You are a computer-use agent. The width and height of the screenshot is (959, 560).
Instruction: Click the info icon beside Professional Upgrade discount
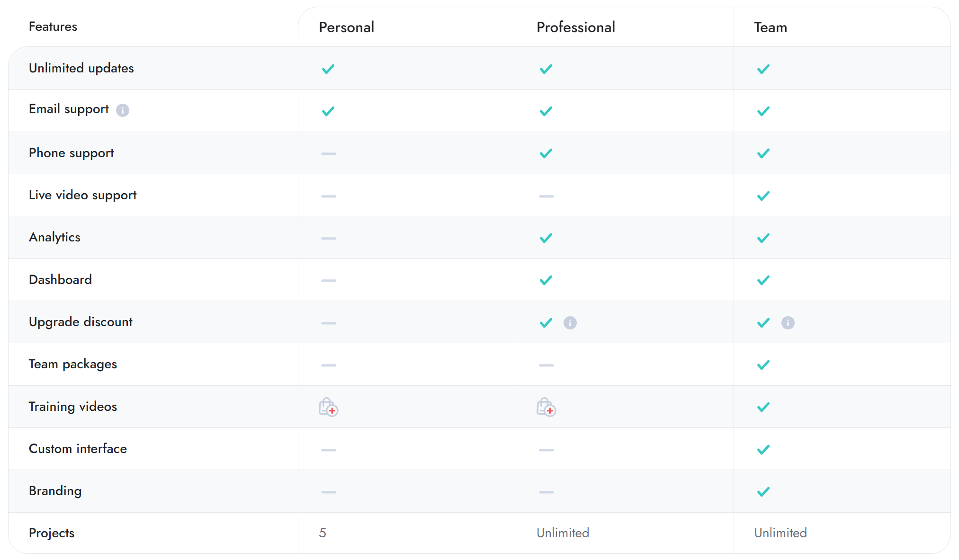click(570, 323)
